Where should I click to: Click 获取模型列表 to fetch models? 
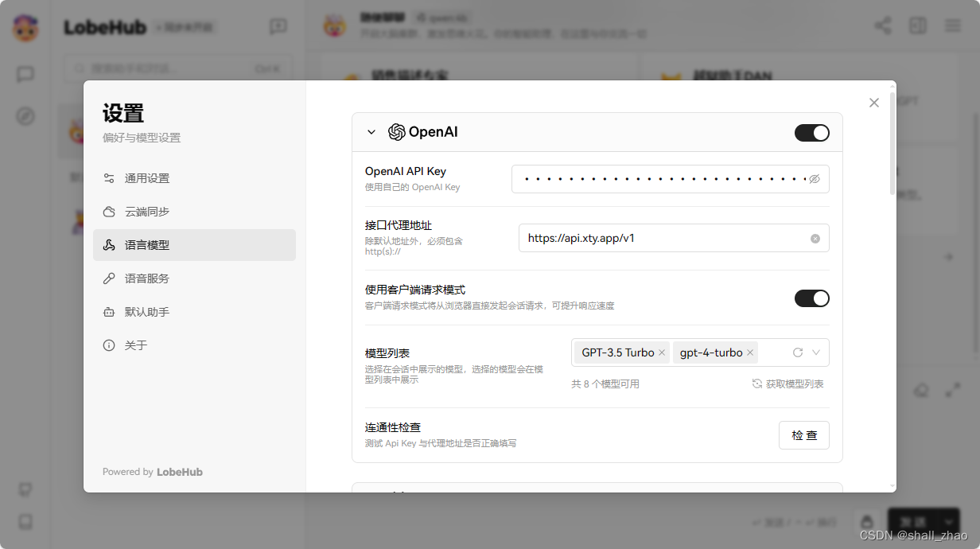click(788, 384)
